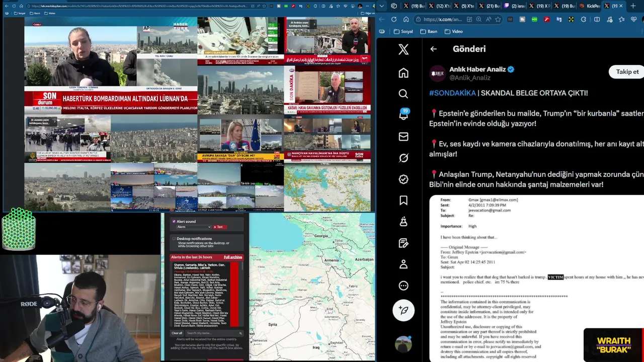Image resolution: width=644 pixels, height=362 pixels.
Task: Click favorite star in x.com address bar
Action: coord(498,20)
